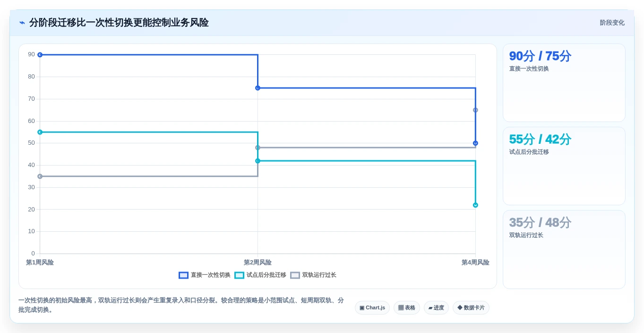Image resolution: width=644 pixels, height=333 pixels.
Task: Click the 进度 tag chip
Action: [436, 307]
